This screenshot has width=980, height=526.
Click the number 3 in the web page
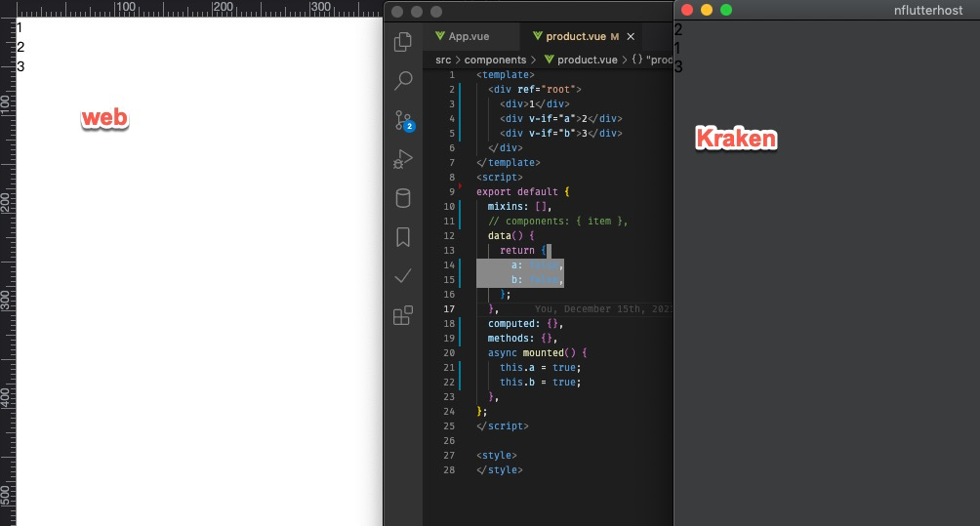[x=20, y=66]
